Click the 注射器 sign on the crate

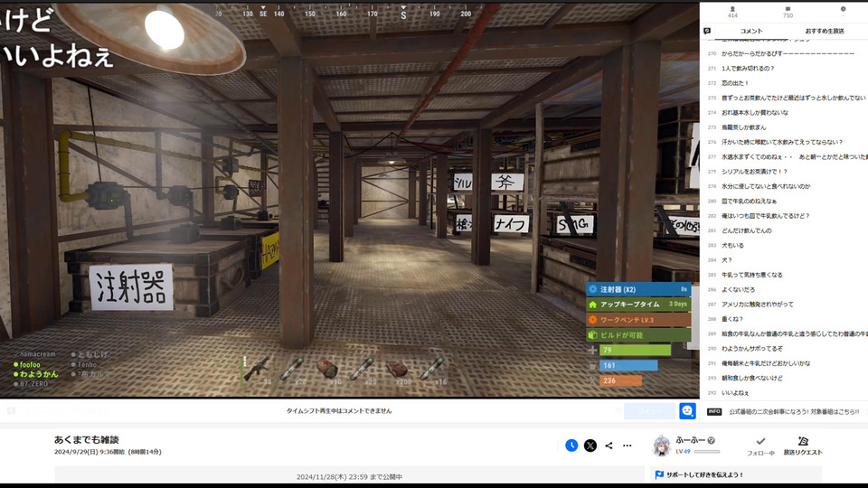tap(131, 287)
